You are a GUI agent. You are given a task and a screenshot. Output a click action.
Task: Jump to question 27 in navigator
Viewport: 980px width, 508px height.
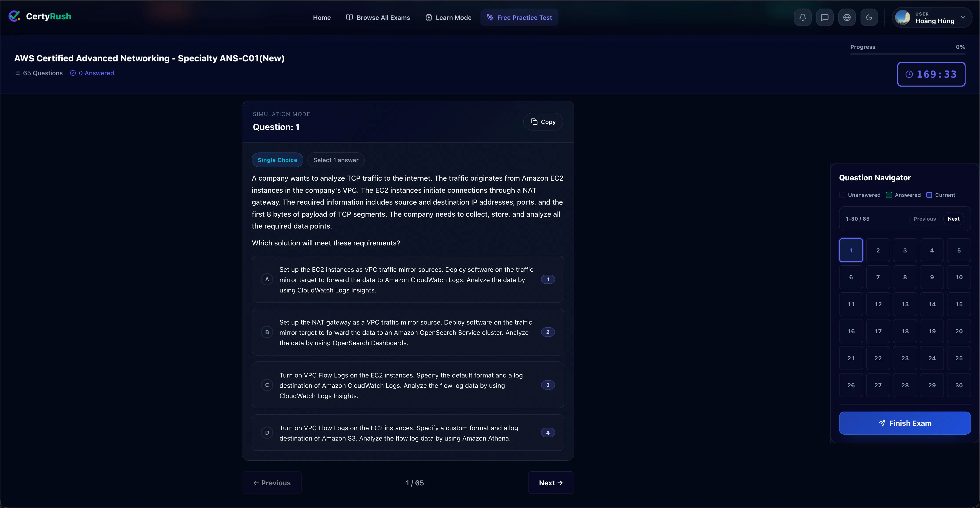click(878, 385)
